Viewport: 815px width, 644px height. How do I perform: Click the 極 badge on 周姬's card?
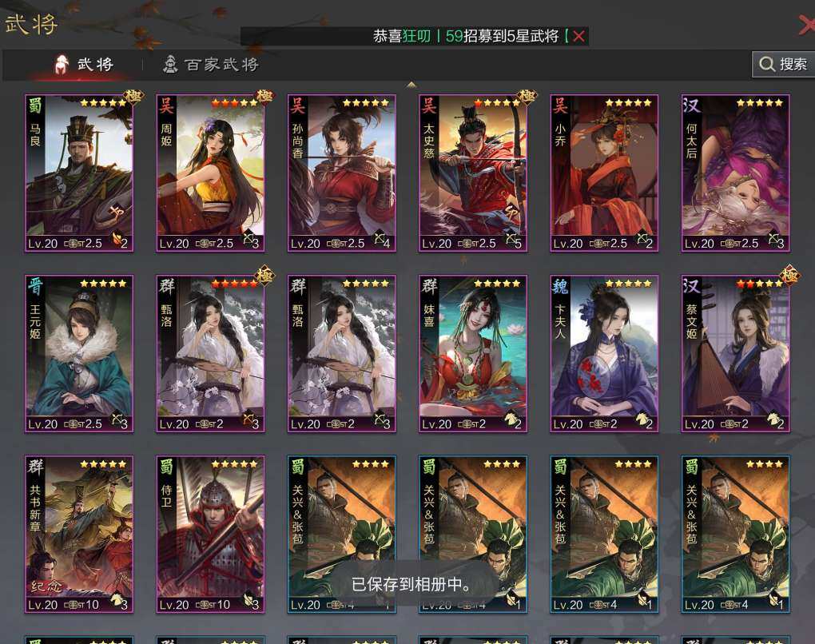tap(264, 97)
